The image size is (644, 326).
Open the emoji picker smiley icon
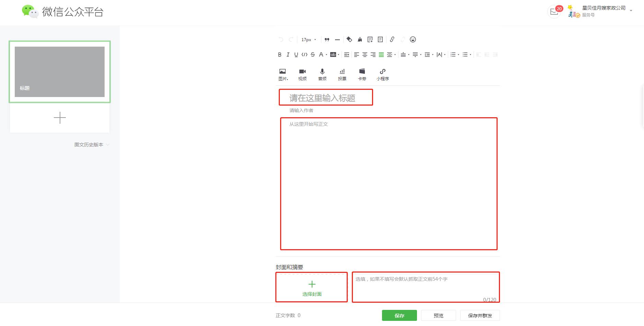click(413, 39)
